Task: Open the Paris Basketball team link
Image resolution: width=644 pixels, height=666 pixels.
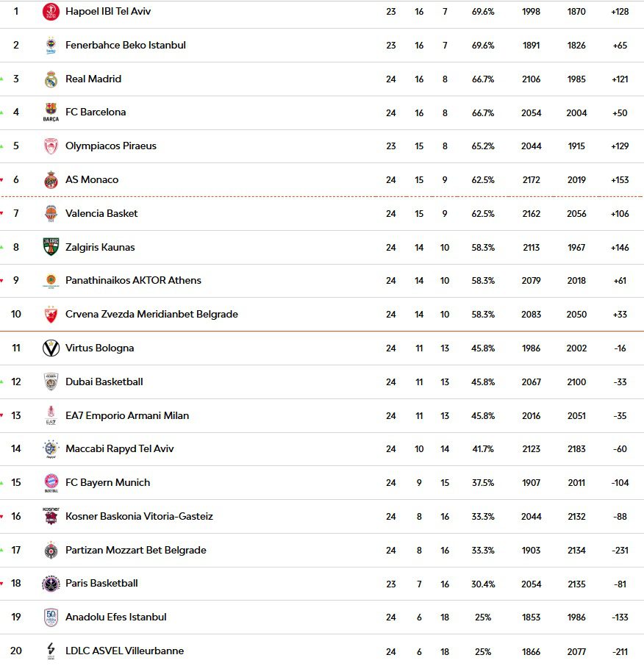Action: click(x=101, y=583)
